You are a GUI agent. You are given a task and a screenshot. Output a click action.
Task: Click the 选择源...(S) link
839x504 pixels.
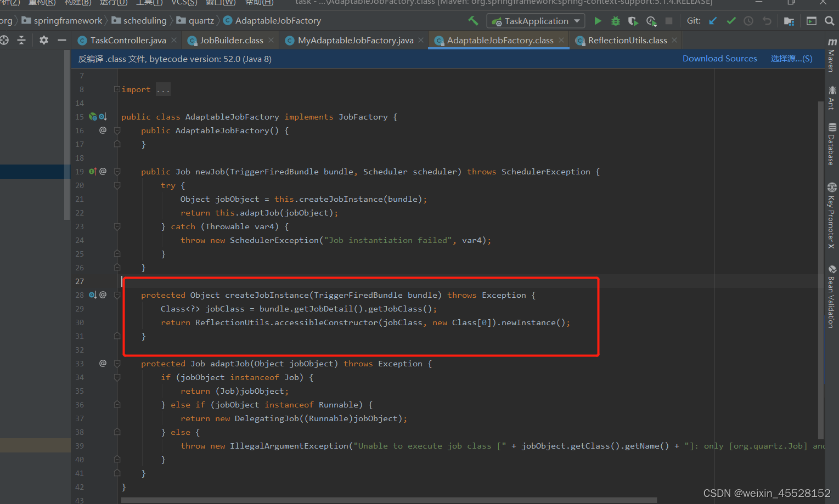[x=791, y=59]
